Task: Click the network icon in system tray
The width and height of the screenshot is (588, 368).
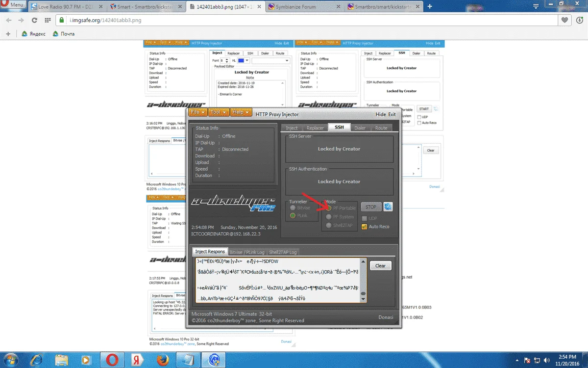Action: pos(537,360)
